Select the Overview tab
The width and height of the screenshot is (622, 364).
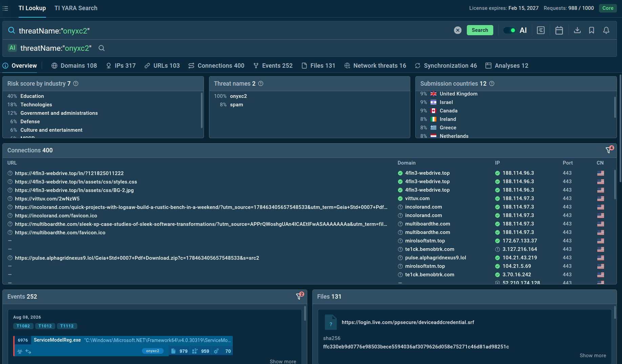tap(20, 66)
